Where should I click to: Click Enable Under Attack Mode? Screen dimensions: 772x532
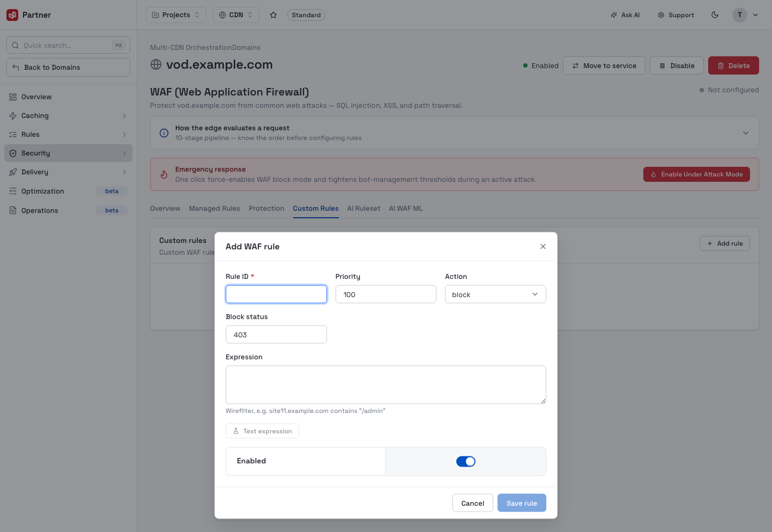(696, 174)
